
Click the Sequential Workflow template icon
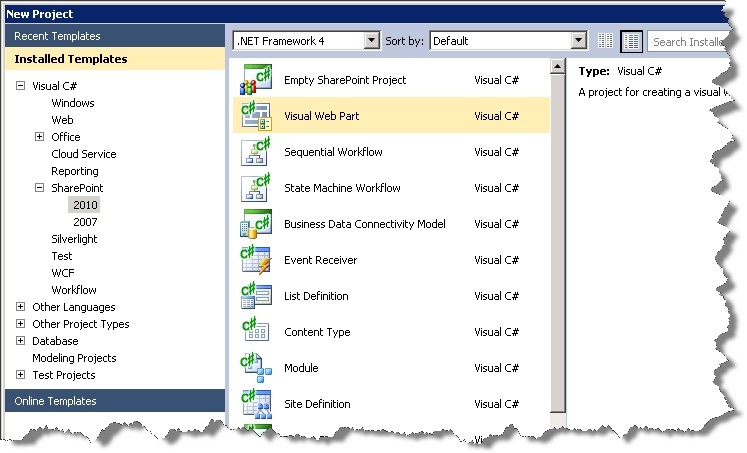256,151
